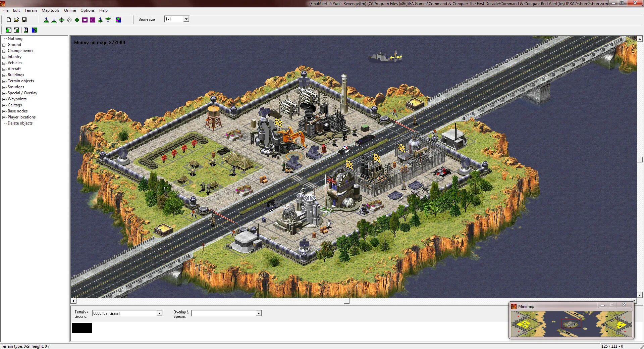Select the Celltags tree label
The width and height of the screenshot is (644, 349).
coord(15,105)
